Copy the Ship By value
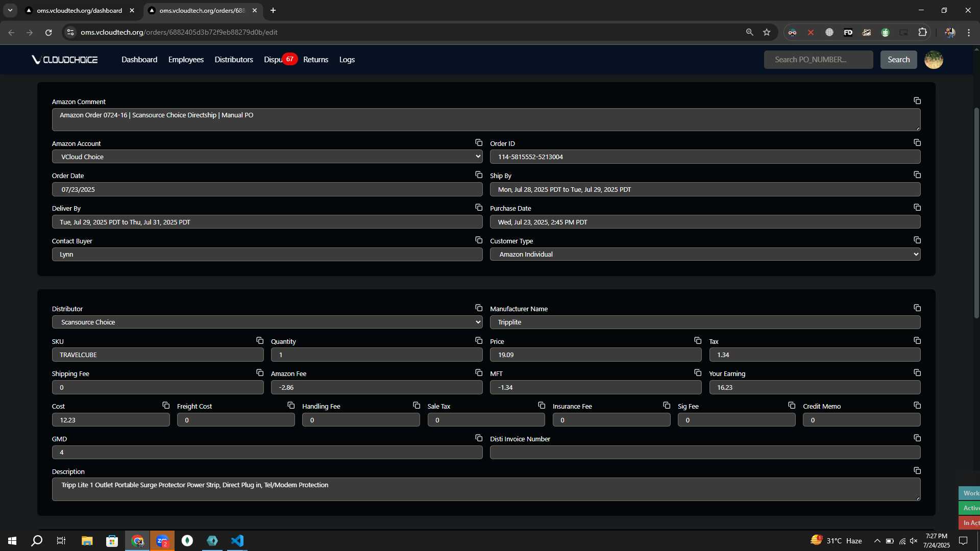The image size is (980, 551). tap(917, 175)
